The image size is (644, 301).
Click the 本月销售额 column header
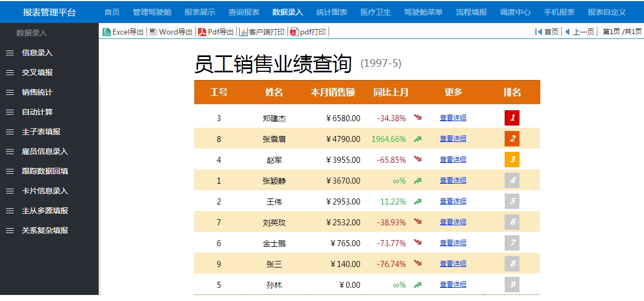coord(333,92)
